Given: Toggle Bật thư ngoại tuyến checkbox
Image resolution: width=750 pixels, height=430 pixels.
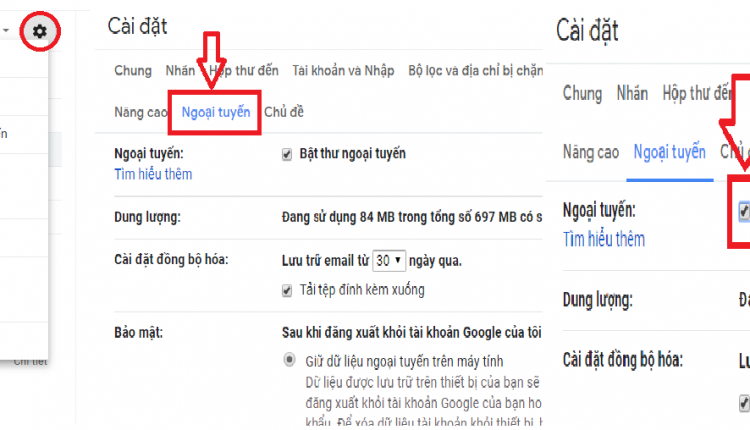Looking at the screenshot, I should pos(287,154).
